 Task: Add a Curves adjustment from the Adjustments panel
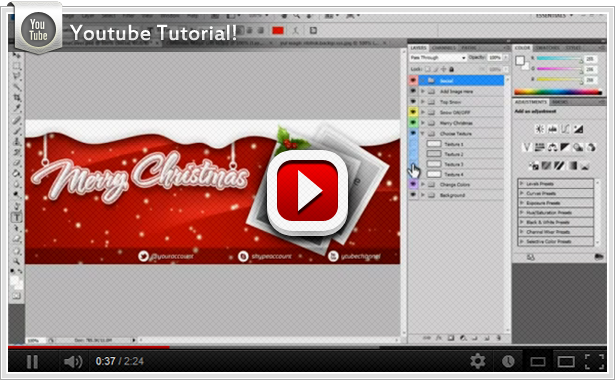pyautogui.click(x=565, y=129)
